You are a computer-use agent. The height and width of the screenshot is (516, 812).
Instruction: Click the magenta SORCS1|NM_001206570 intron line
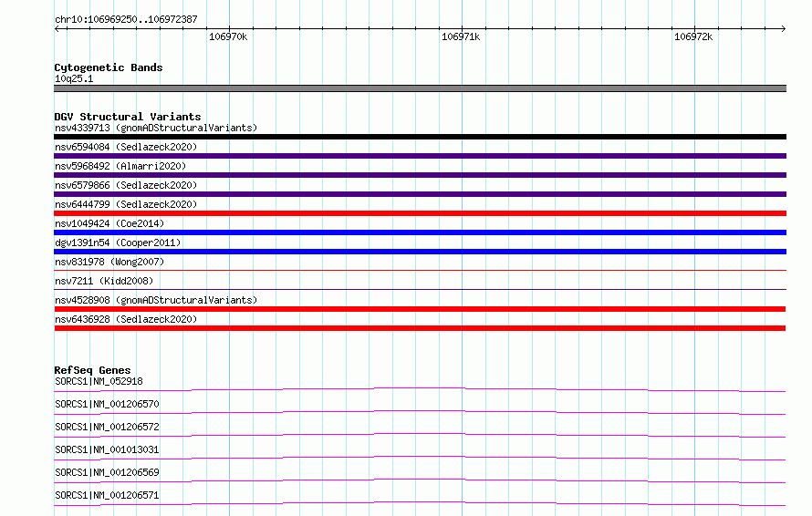[420, 412]
